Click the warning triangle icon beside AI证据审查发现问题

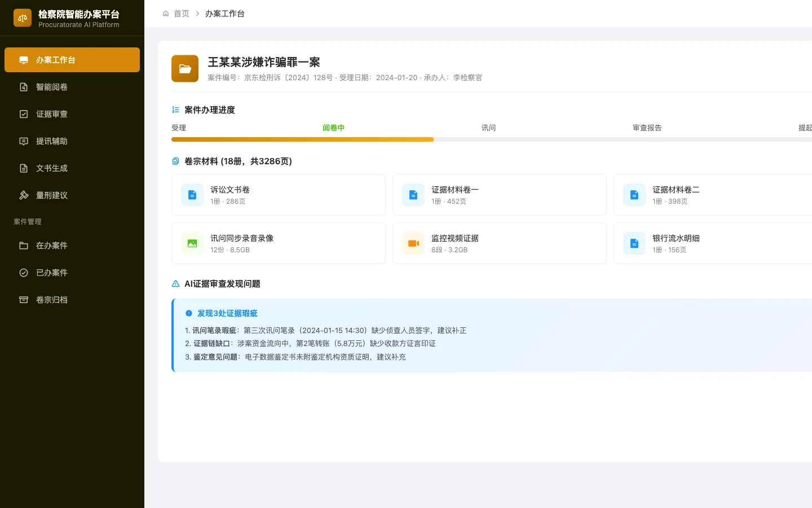(175, 284)
